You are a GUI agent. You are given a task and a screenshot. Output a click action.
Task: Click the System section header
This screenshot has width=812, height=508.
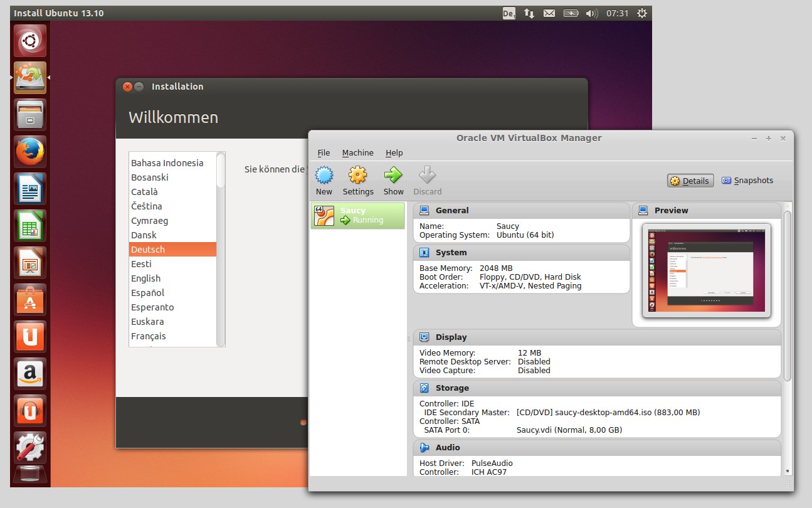pyautogui.click(x=522, y=253)
